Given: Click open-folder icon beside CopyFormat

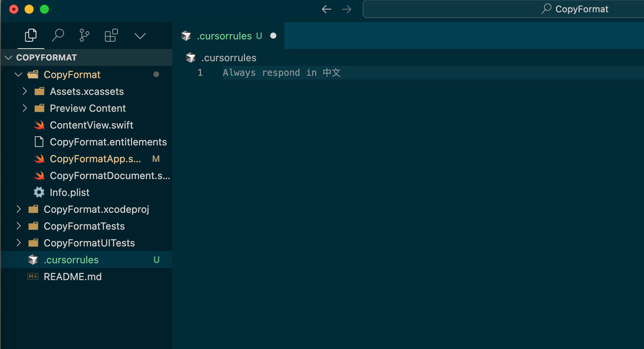Looking at the screenshot, I should pos(33,74).
